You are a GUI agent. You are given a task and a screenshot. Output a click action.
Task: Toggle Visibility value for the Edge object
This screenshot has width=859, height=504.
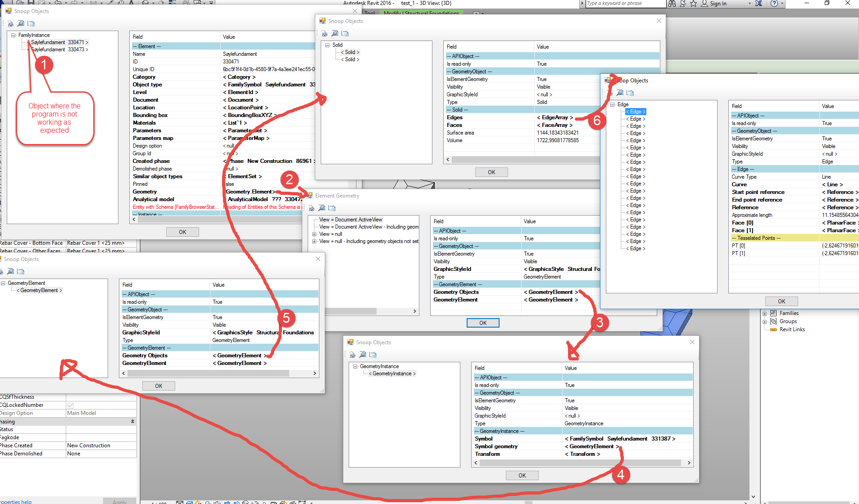click(x=829, y=146)
